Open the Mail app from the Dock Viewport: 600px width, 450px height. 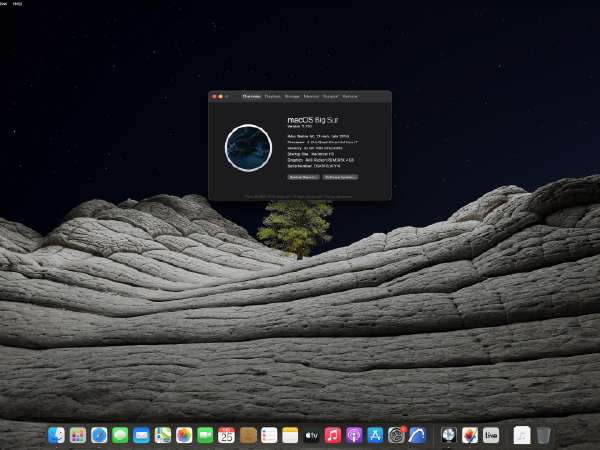[x=141, y=435]
